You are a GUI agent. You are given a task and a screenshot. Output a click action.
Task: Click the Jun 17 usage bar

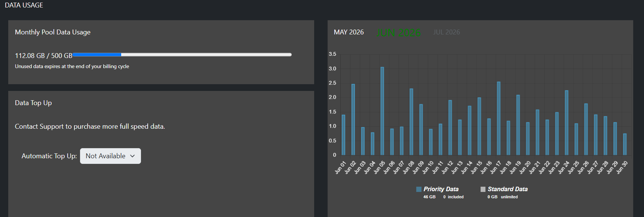(499, 119)
